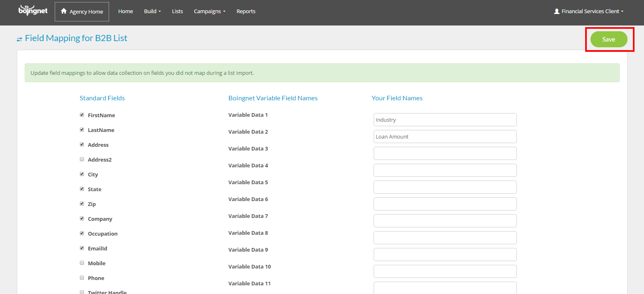
Task: Click the Variable Data 7 input field
Action: [445, 221]
